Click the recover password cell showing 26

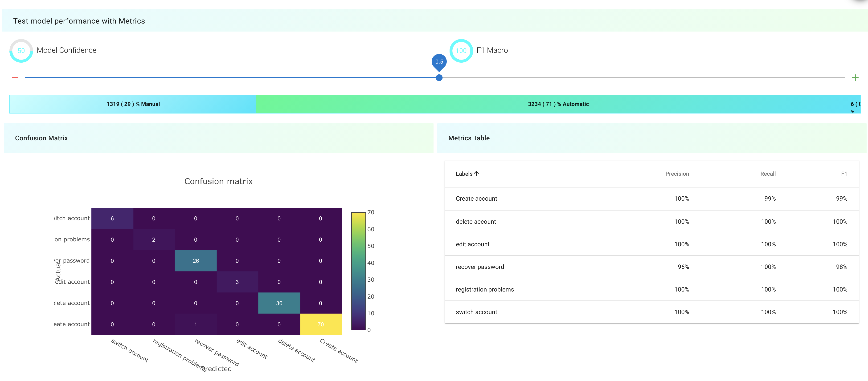195,261
